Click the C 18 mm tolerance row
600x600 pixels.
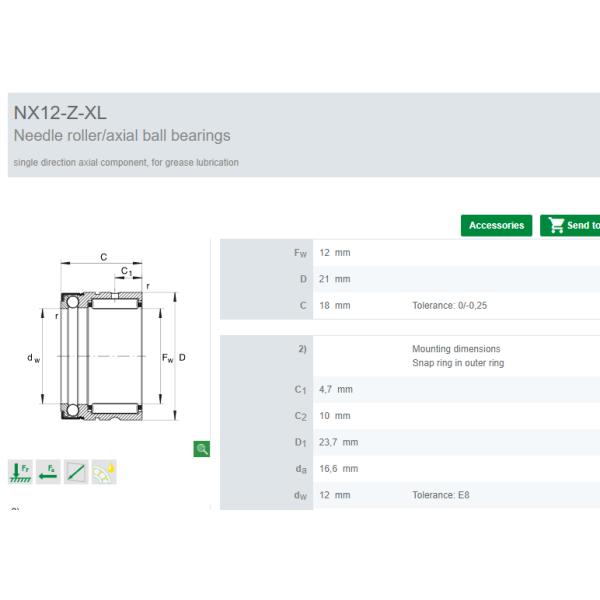pyautogui.click(x=410, y=305)
